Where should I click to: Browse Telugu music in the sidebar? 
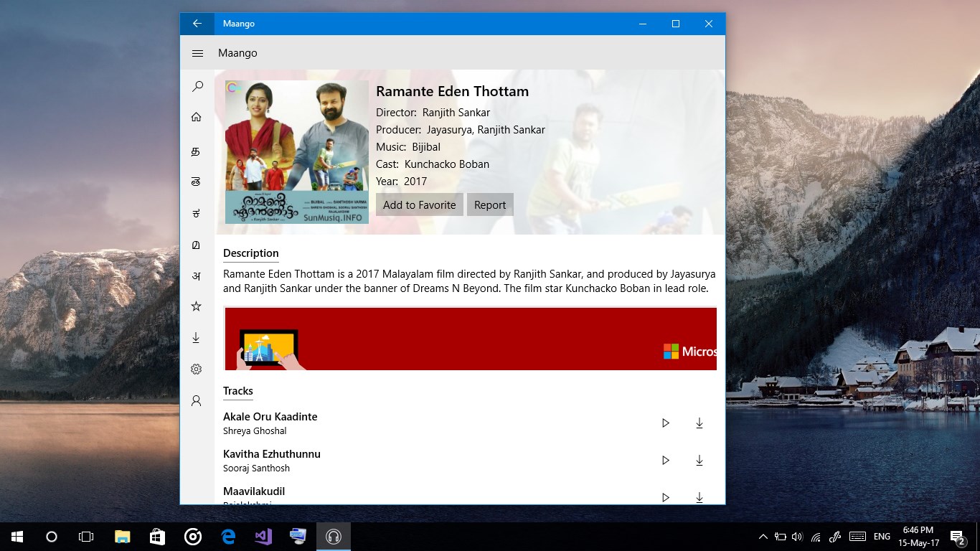coord(195,182)
